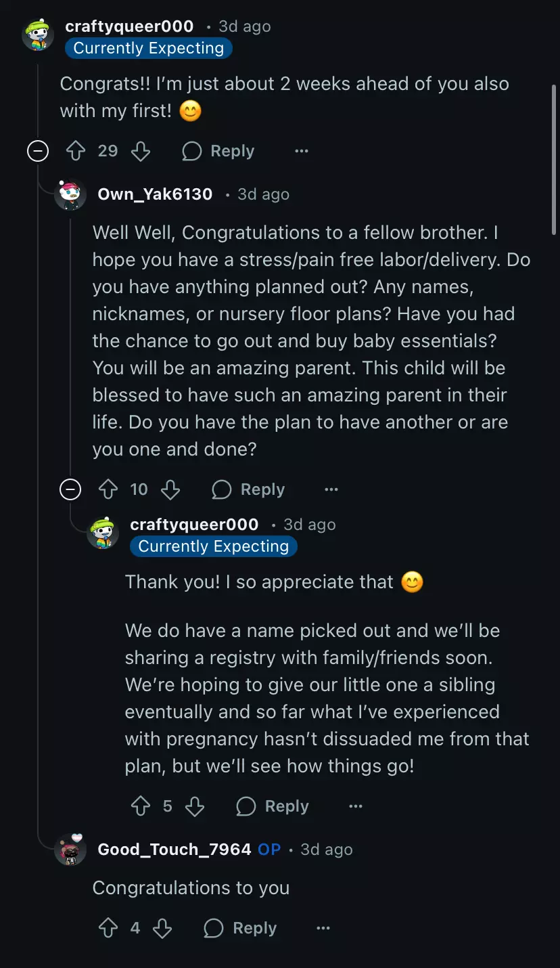560x968 pixels.
Task: Downvote the comment with 29 points
Action: [140, 151]
